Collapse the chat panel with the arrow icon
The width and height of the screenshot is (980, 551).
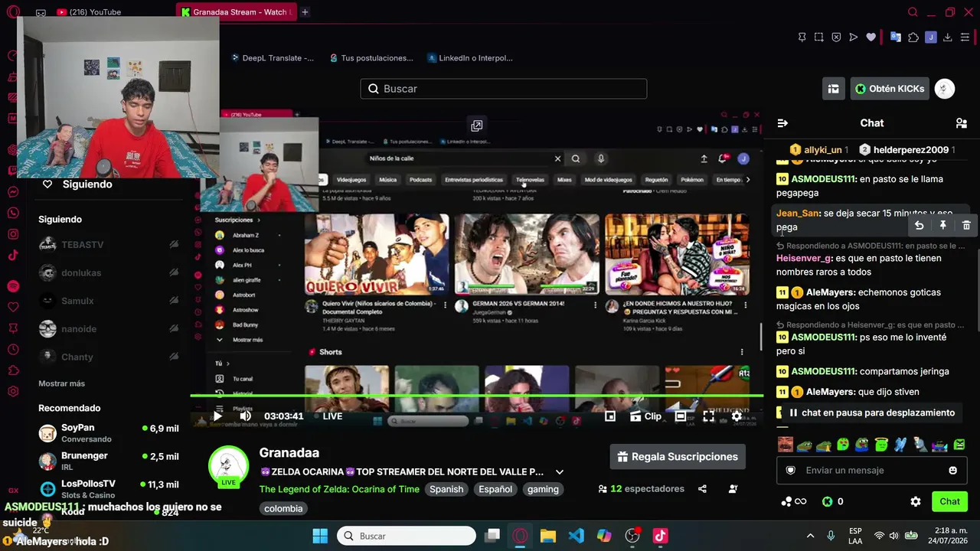tap(782, 123)
